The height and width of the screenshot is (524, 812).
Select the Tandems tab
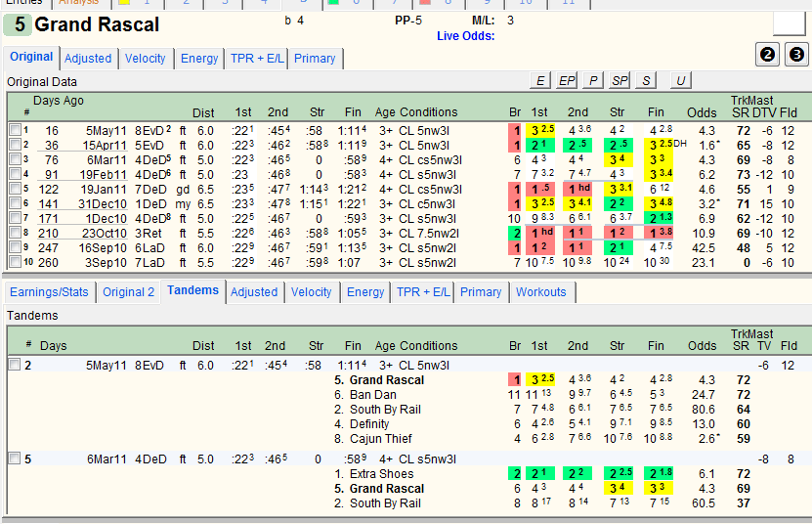pyautogui.click(x=192, y=290)
